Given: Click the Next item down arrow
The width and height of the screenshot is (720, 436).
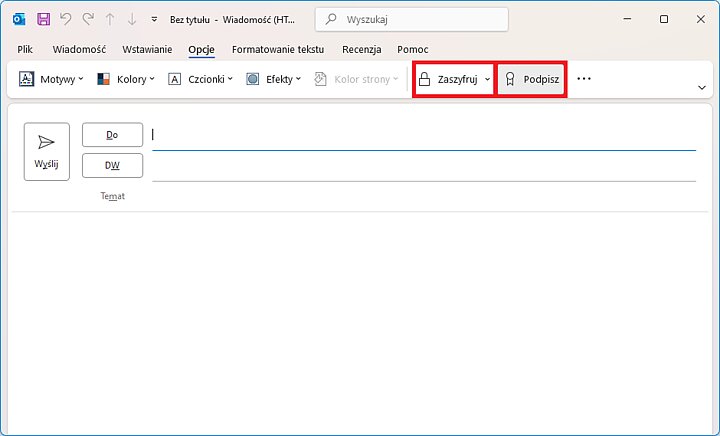Looking at the screenshot, I should tap(132, 19).
